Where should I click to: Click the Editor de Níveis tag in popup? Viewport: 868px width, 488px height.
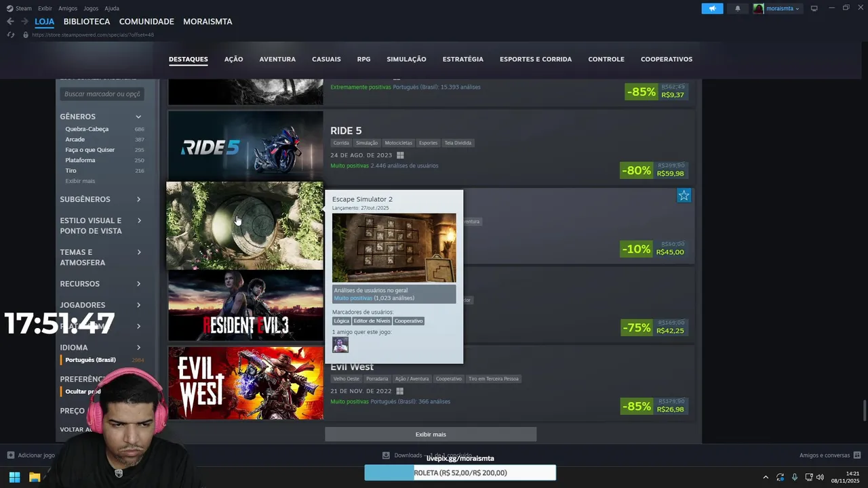pyautogui.click(x=372, y=321)
